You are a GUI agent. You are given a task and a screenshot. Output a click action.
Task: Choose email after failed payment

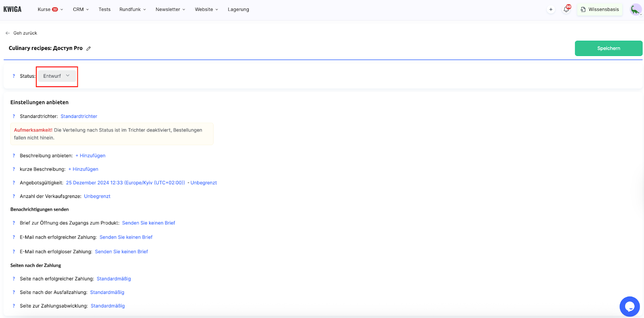122,251
